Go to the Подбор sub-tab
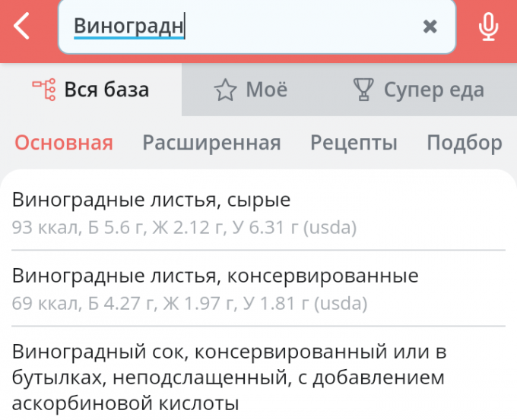 [465, 143]
